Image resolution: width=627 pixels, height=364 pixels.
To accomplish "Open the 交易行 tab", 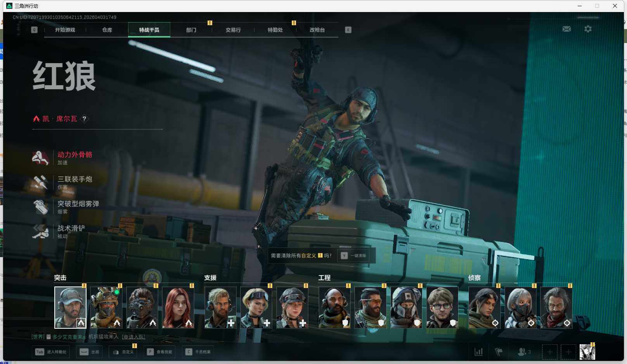I will point(233,30).
